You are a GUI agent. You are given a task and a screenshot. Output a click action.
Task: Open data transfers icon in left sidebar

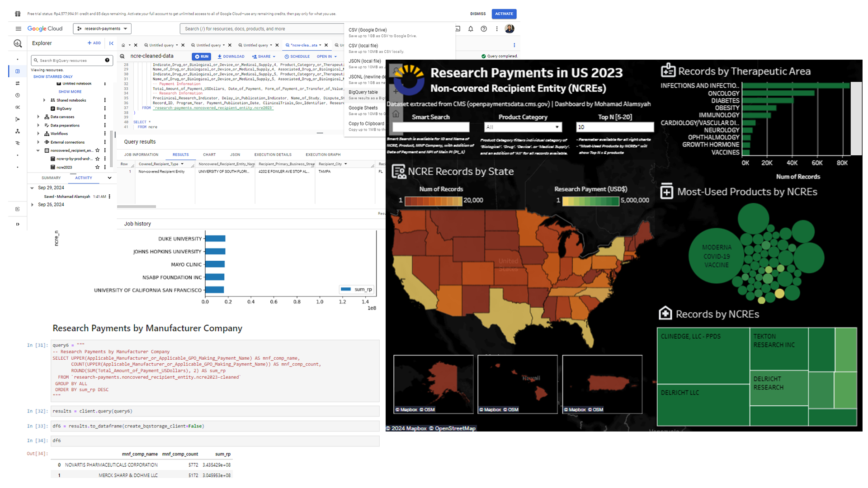(x=18, y=83)
